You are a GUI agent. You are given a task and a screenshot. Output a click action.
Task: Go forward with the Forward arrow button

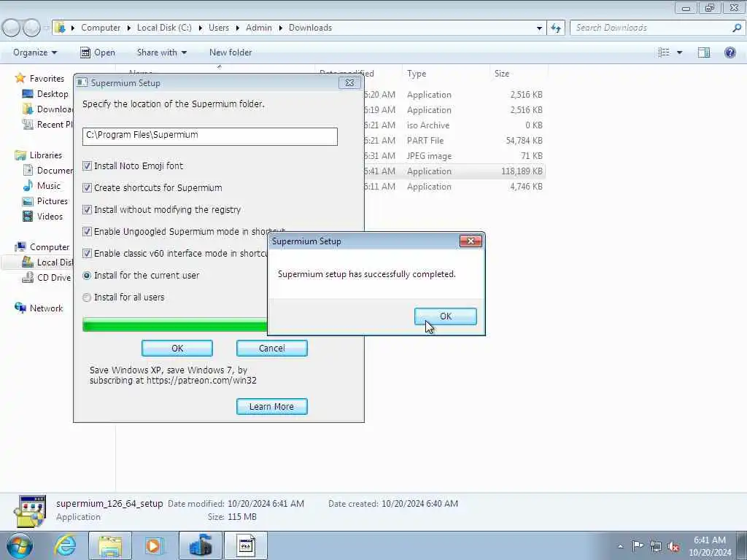coord(32,28)
